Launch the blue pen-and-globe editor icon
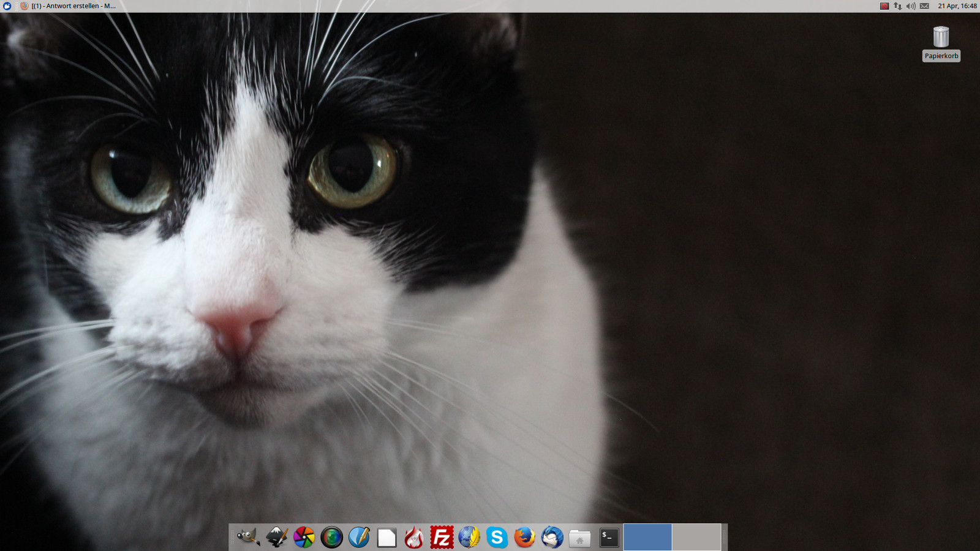The width and height of the screenshot is (980, 551). pyautogui.click(x=360, y=538)
